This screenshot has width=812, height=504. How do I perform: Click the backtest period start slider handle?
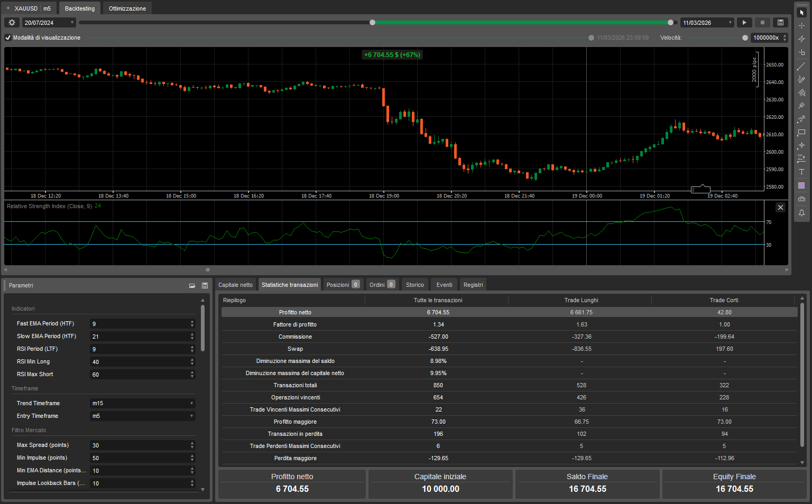pos(373,22)
